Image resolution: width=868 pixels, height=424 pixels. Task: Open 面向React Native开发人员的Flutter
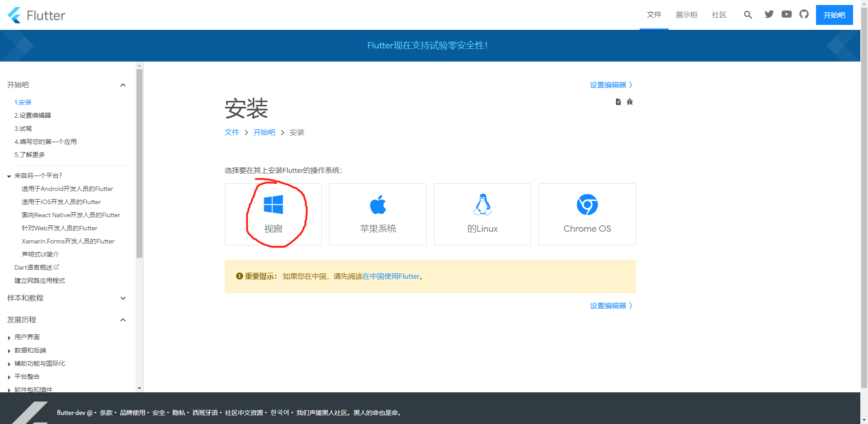[71, 215]
